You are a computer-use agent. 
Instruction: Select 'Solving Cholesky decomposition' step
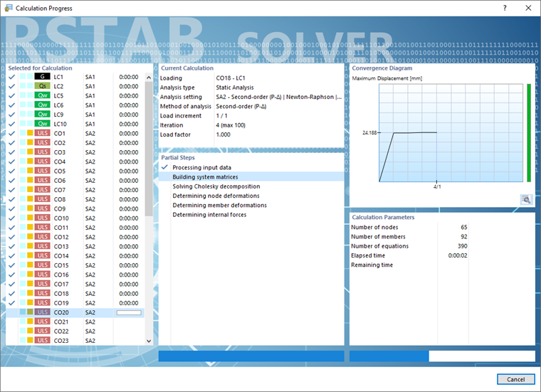click(x=216, y=186)
